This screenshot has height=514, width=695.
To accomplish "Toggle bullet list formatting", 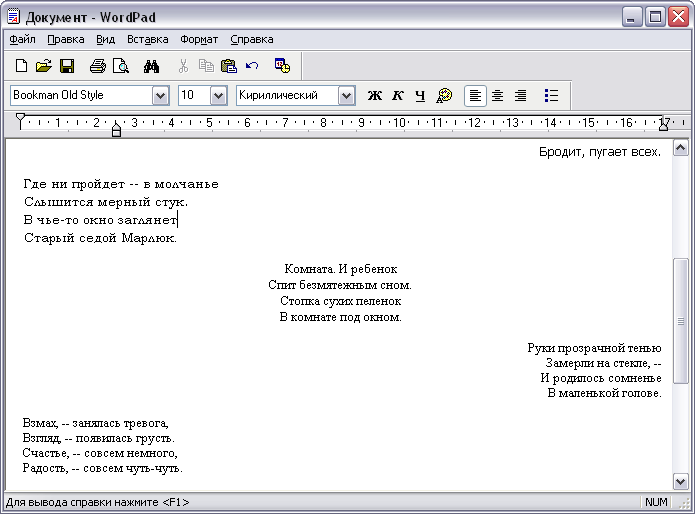I will [x=551, y=96].
